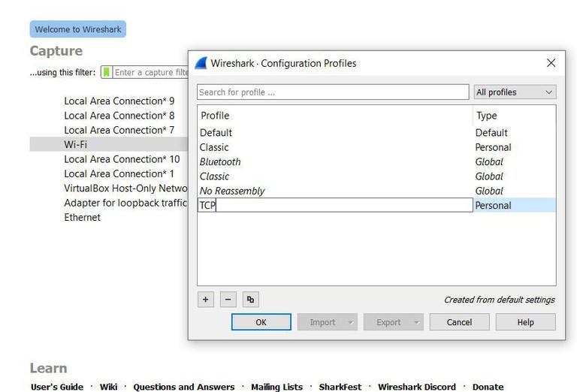
Task: Close the Configuration Profiles dialog
Action: click(551, 63)
